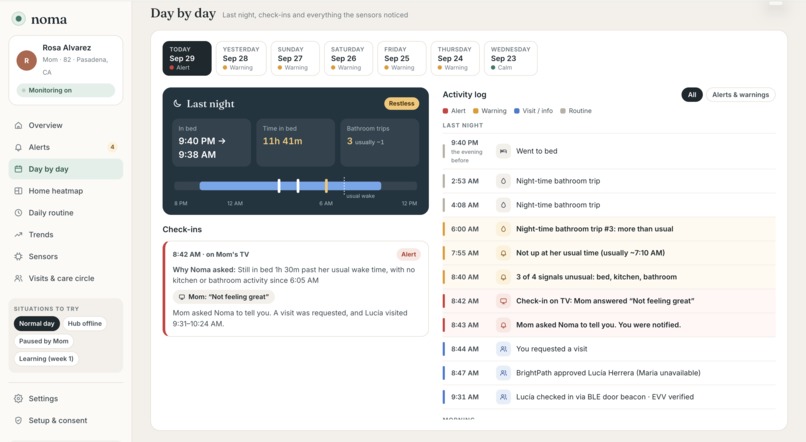Click the speech icon in Mom's reply chip
This screenshot has height=442, width=806.
coord(181,297)
